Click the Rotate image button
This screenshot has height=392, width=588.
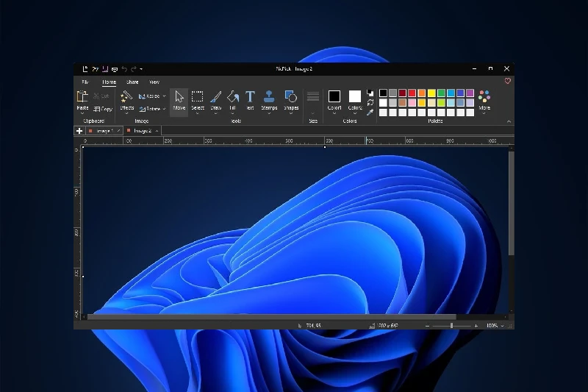150,109
